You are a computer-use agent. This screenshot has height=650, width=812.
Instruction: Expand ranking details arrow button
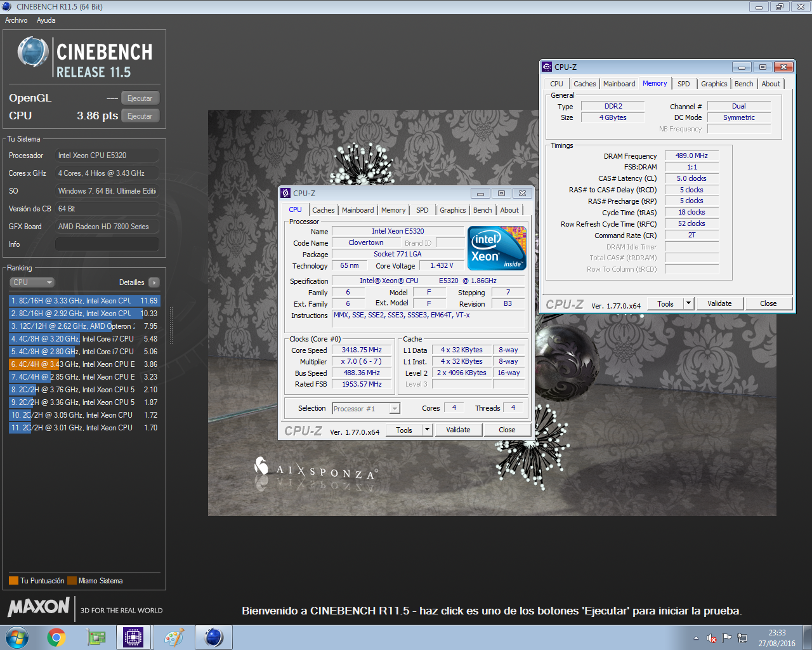[x=154, y=282]
